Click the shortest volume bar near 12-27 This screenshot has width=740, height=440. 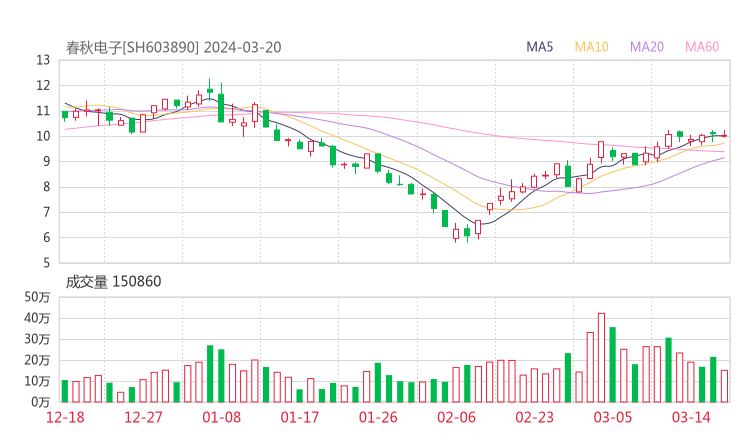[x=121, y=397]
